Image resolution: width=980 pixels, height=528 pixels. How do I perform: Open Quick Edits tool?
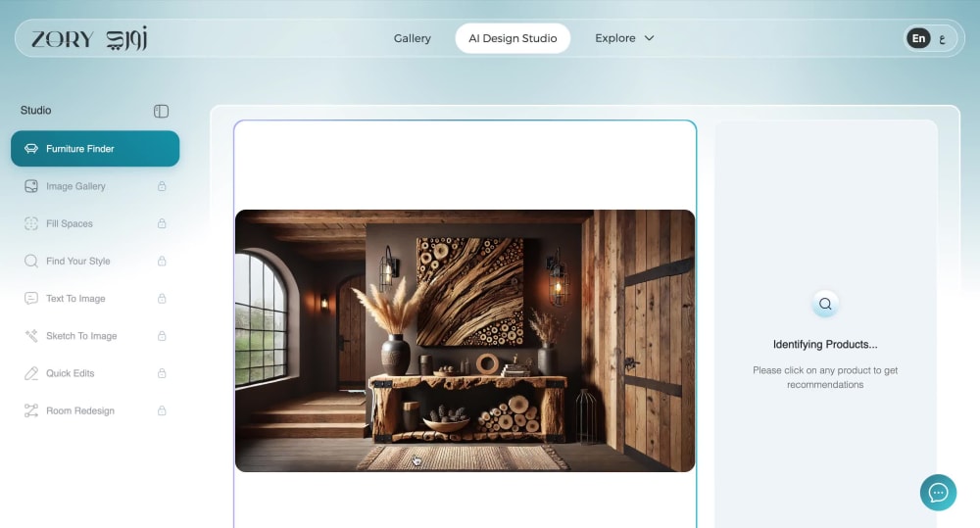click(x=95, y=373)
